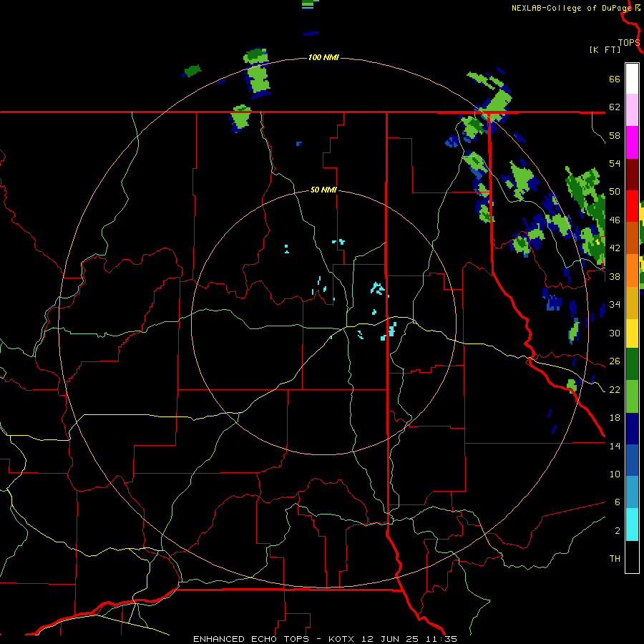The width and height of the screenshot is (644, 644).
Task: Click the "KOTX" radar station identifier
Action: [343, 639]
